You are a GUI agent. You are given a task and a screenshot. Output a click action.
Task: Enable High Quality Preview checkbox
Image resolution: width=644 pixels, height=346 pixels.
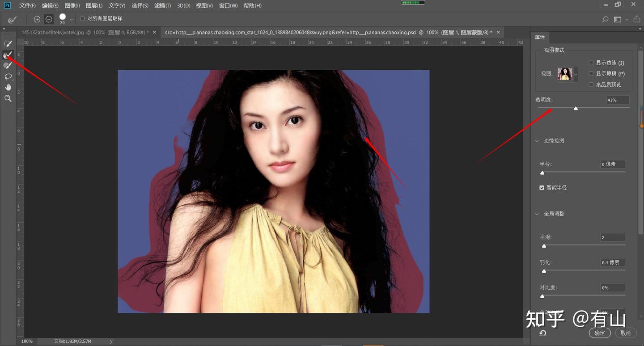click(591, 84)
